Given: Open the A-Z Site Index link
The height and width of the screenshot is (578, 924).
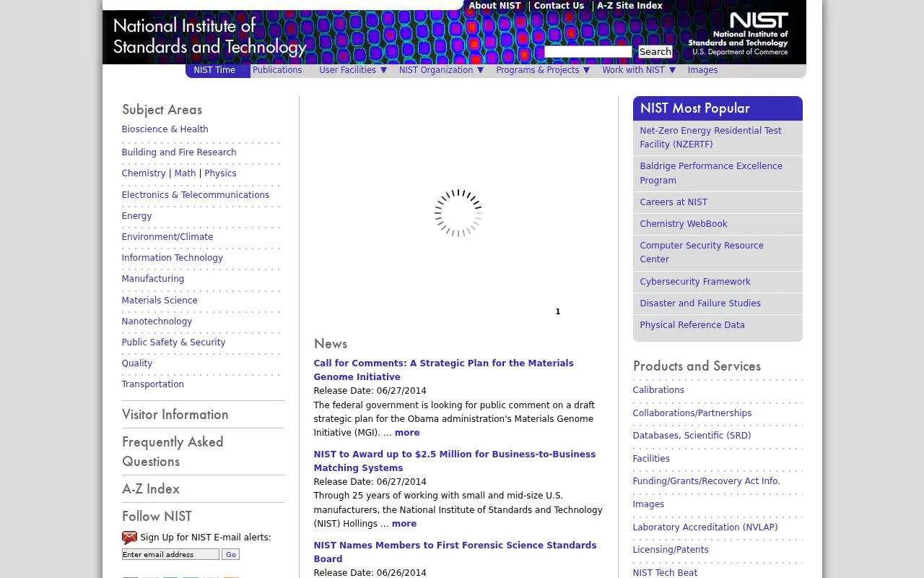Looking at the screenshot, I should [x=629, y=6].
